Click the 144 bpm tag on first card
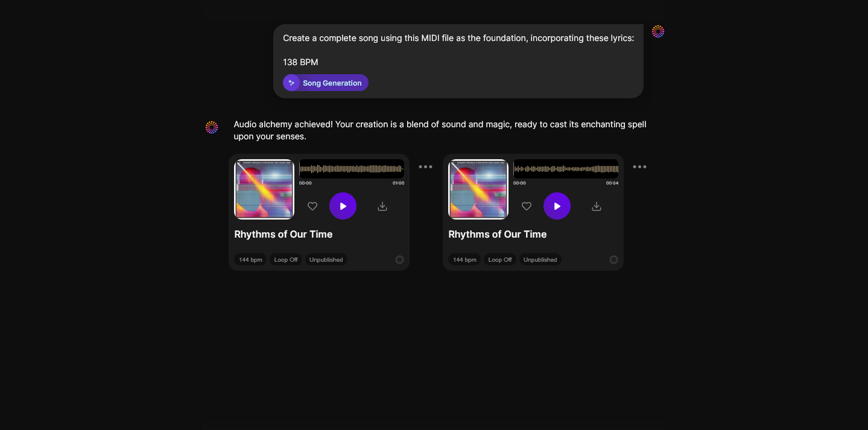Viewport: 868px width, 430px height. pos(250,260)
